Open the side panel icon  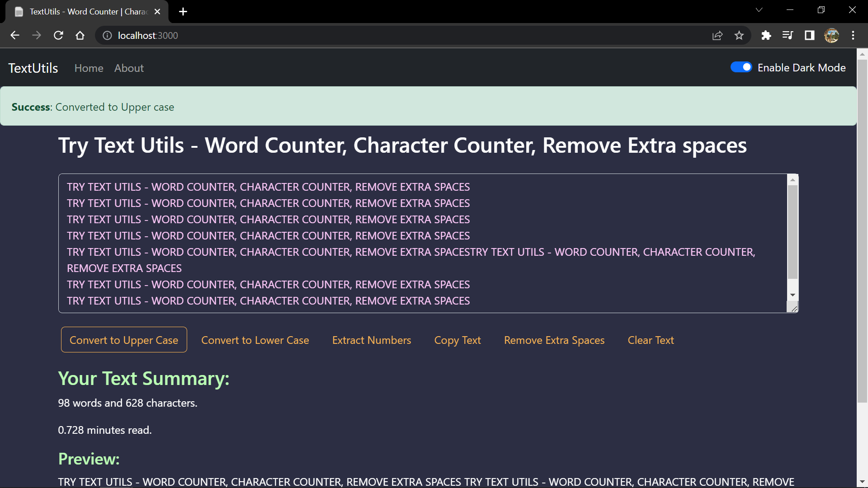(809, 35)
